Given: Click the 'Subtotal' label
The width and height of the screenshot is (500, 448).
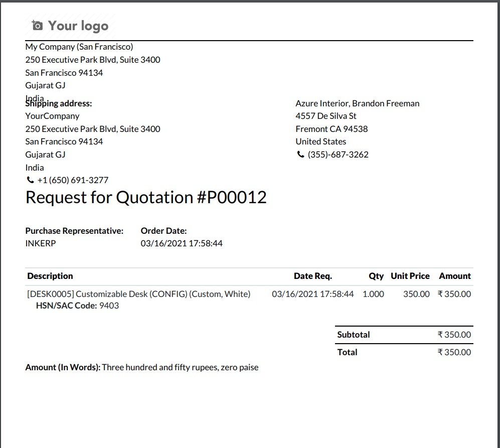Looking at the screenshot, I should [x=354, y=335].
